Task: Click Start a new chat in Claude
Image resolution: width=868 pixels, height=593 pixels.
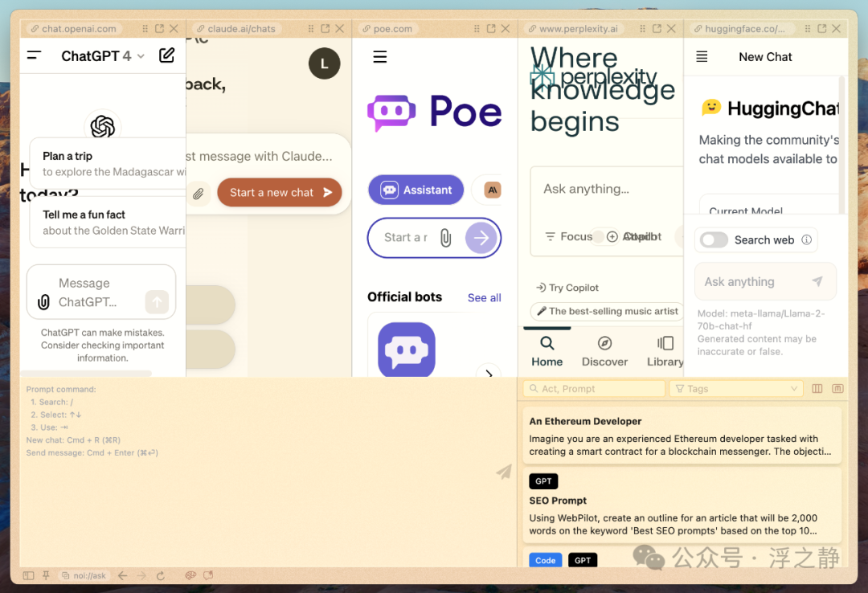Action: [x=280, y=192]
